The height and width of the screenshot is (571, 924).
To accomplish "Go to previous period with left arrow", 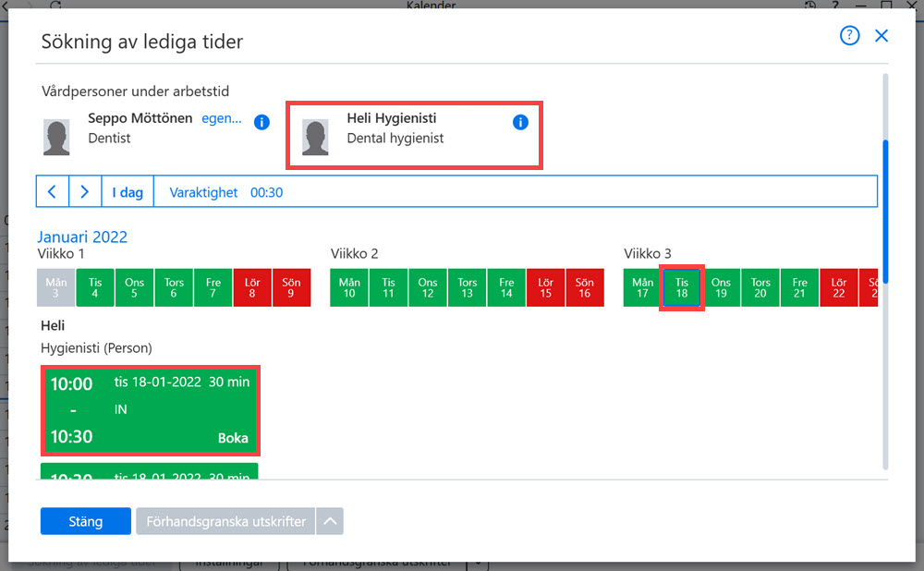I will click(x=53, y=191).
